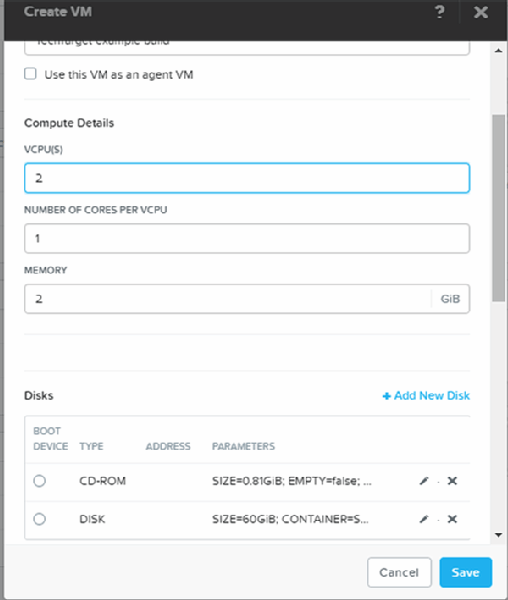Click the CD-ROM parameters SIZE=0.81GiB text

pyautogui.click(x=292, y=481)
